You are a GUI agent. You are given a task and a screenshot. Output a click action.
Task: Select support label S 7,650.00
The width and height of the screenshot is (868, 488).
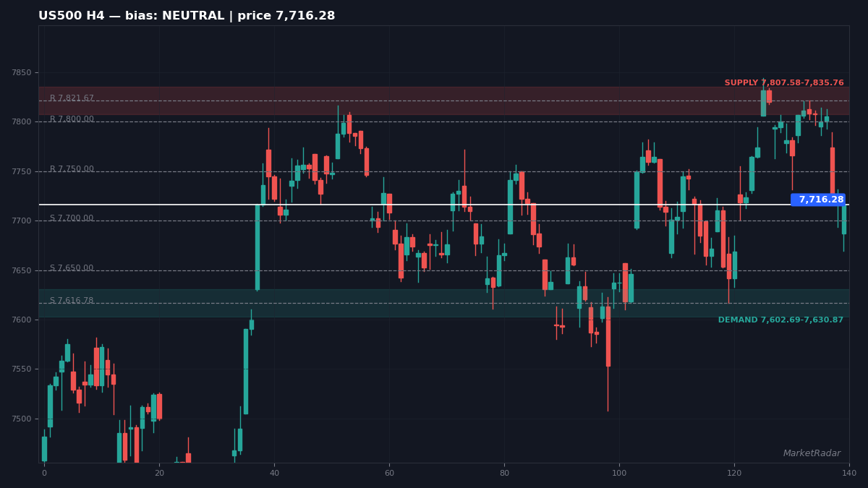pyautogui.click(x=72, y=268)
